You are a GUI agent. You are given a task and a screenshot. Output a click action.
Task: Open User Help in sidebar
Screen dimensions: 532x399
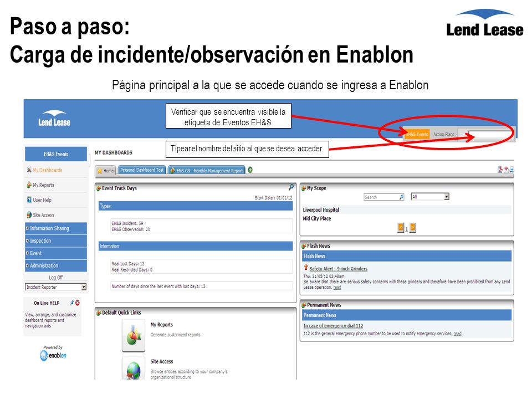[x=42, y=200]
